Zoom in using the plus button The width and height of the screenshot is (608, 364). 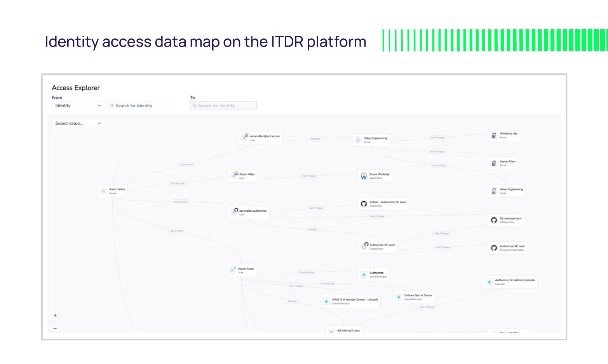tap(55, 315)
